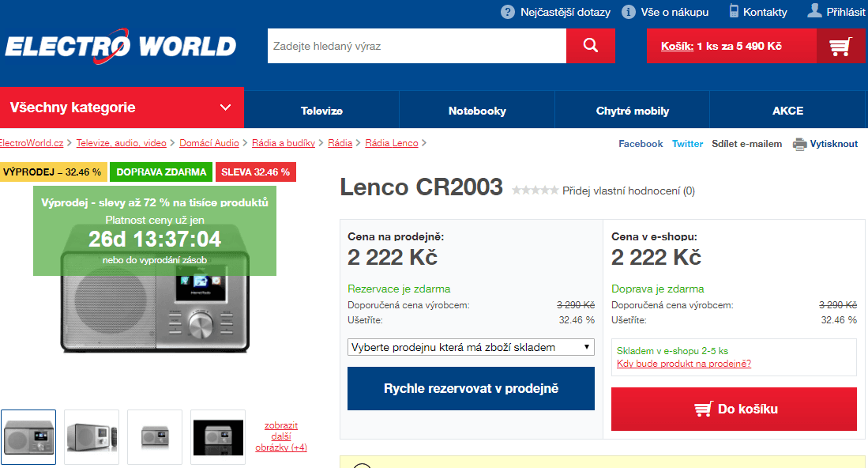Click the green Výprodej countdown banner

(155, 231)
